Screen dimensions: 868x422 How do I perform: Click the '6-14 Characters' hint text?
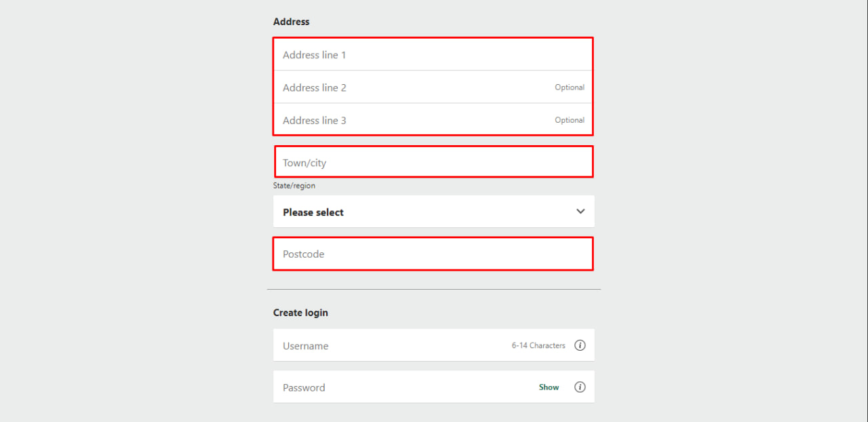(x=538, y=346)
